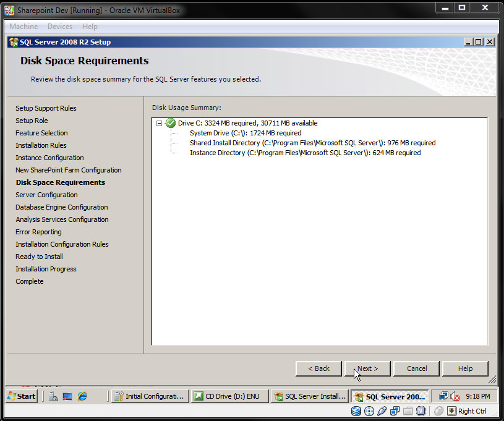
Task: Collapse the Drive C tree node
Action: point(159,123)
